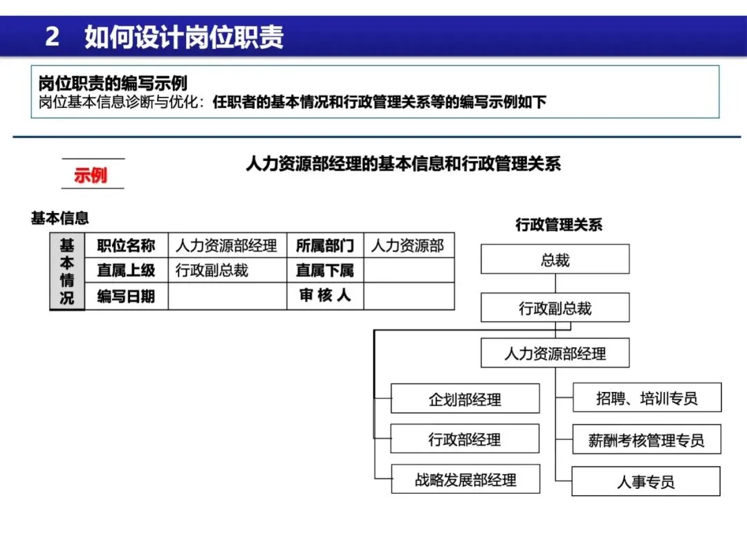Click the empty cell beside 编写日期
Image resolution: width=747 pixels, height=560 pixels.
pyautogui.click(x=228, y=296)
